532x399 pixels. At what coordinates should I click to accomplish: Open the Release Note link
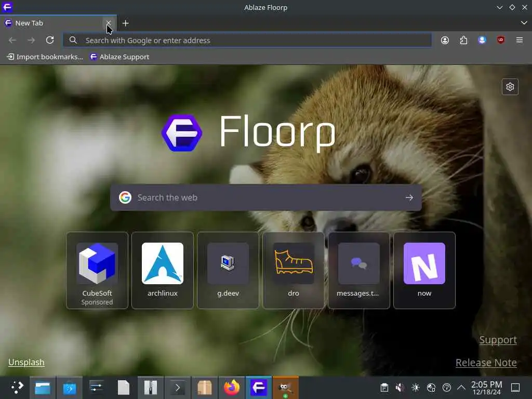pos(486,363)
